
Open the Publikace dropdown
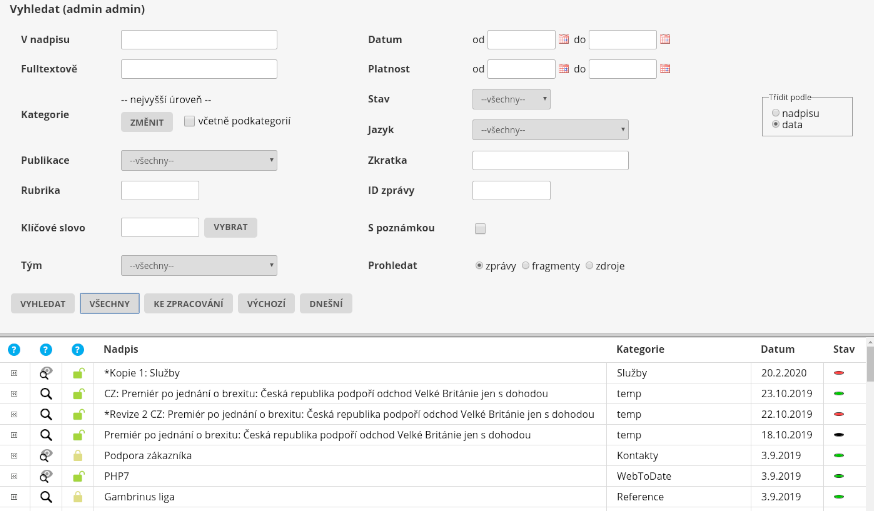(x=199, y=161)
